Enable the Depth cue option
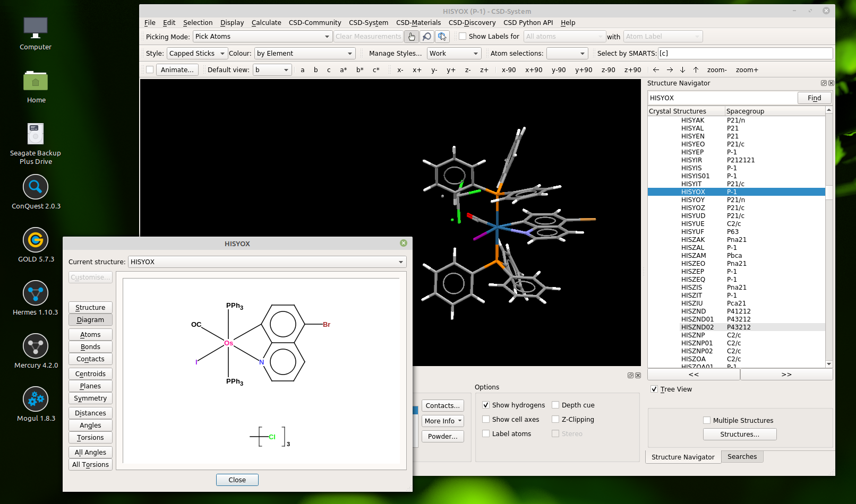The image size is (856, 504). click(x=555, y=405)
